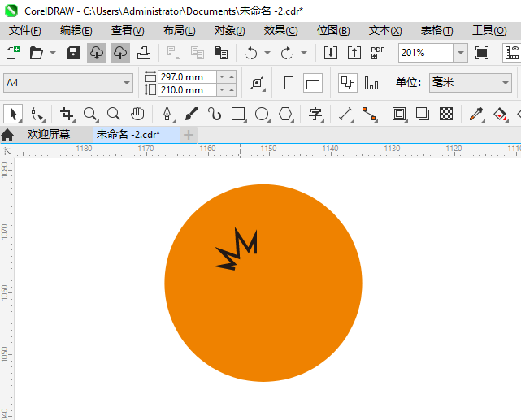Toggle rulers display button
The height and width of the screenshot is (420, 521).
(x=512, y=53)
